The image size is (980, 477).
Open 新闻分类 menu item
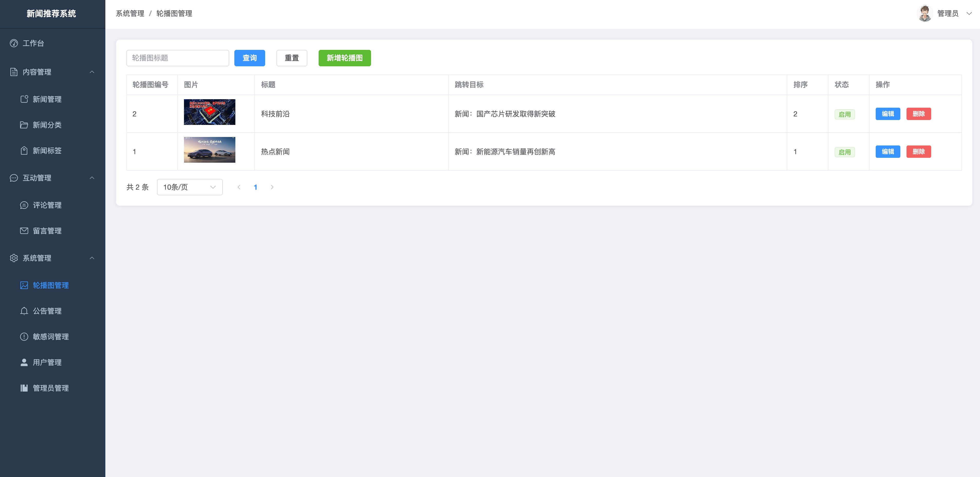pyautogui.click(x=52, y=125)
